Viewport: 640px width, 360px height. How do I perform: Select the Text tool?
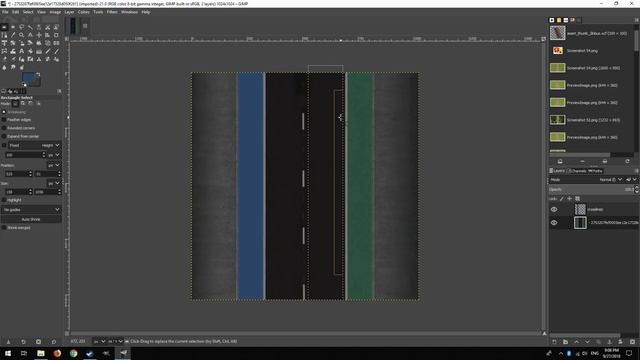click(22, 51)
